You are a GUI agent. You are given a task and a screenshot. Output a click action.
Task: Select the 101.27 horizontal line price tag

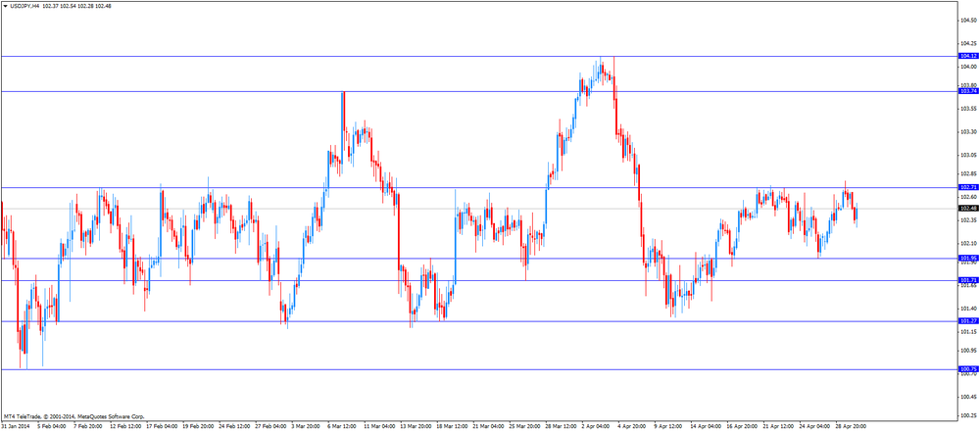tap(967, 321)
